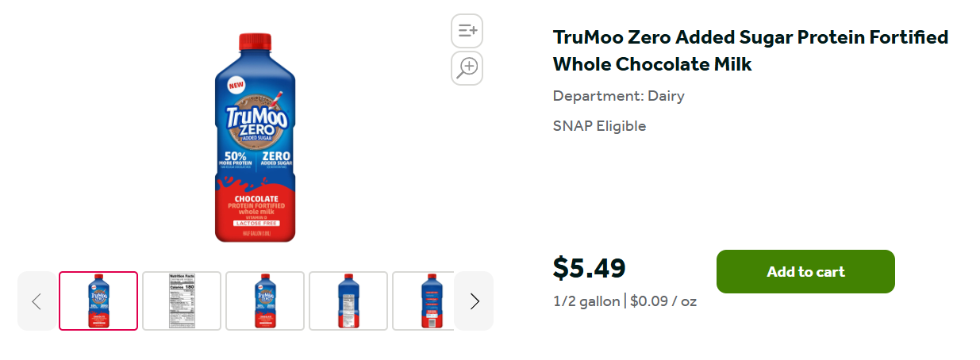Click the zoom-in magnifier icon

[x=467, y=68]
